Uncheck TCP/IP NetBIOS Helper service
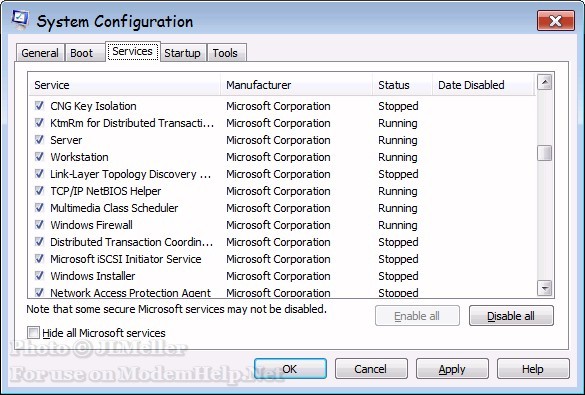The width and height of the screenshot is (585, 395). click(x=39, y=191)
